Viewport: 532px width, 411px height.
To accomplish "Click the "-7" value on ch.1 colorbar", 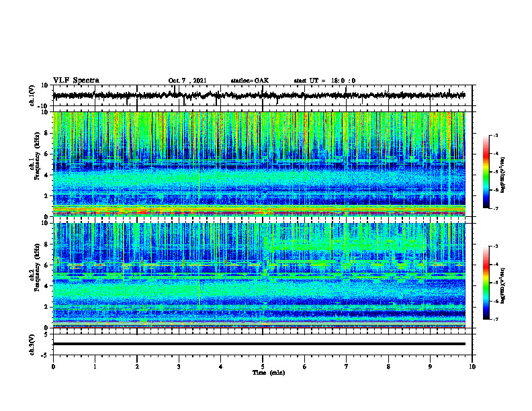I will [496, 208].
